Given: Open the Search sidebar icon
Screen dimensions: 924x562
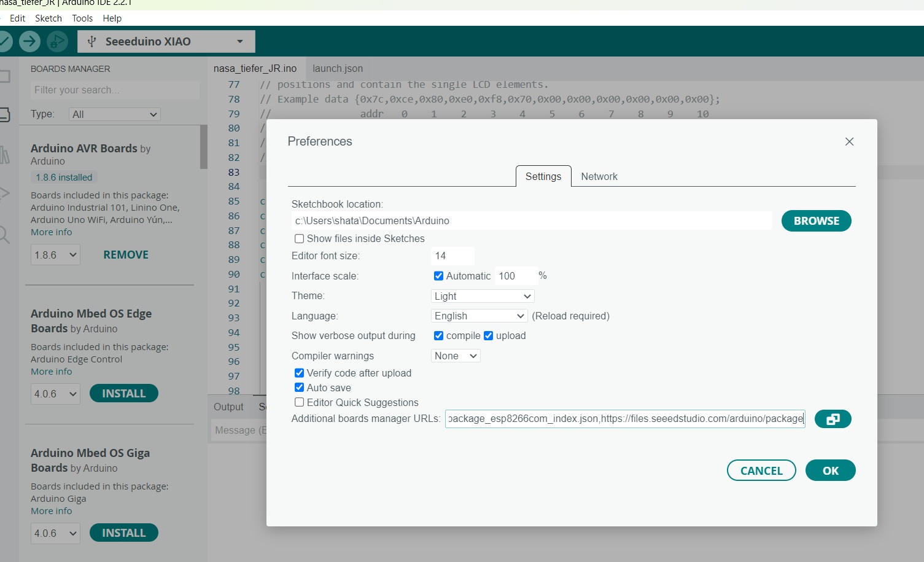Looking at the screenshot, I should point(4,234).
